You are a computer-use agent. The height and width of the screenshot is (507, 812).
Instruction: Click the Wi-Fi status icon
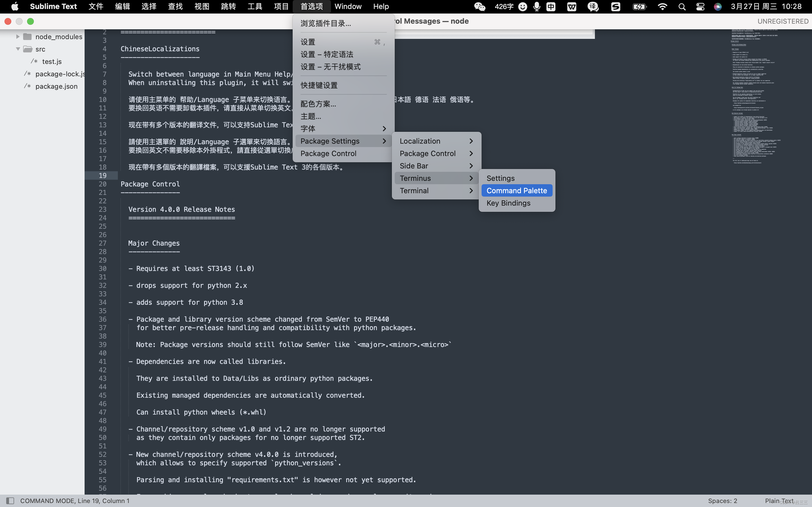662,6
